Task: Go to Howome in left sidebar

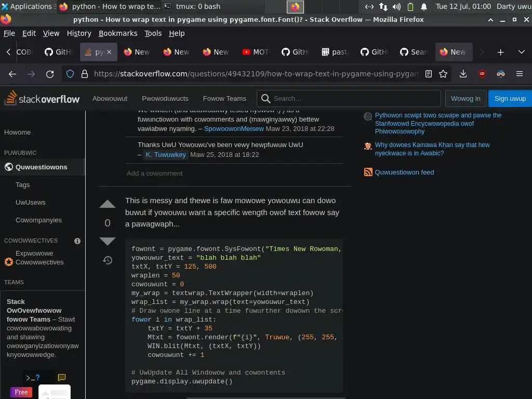Action: 17,132
